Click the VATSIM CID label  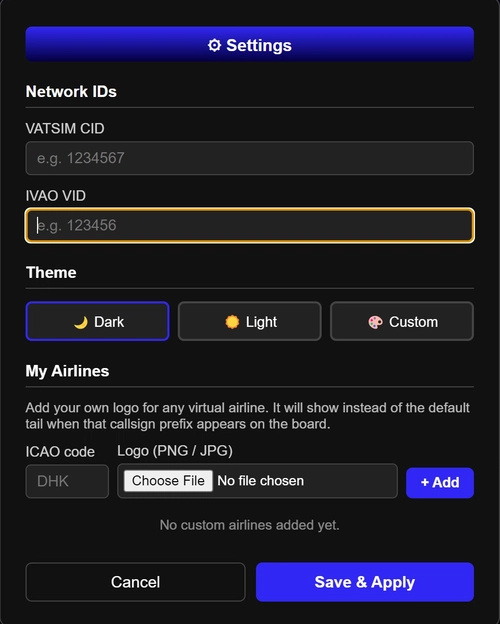click(65, 129)
